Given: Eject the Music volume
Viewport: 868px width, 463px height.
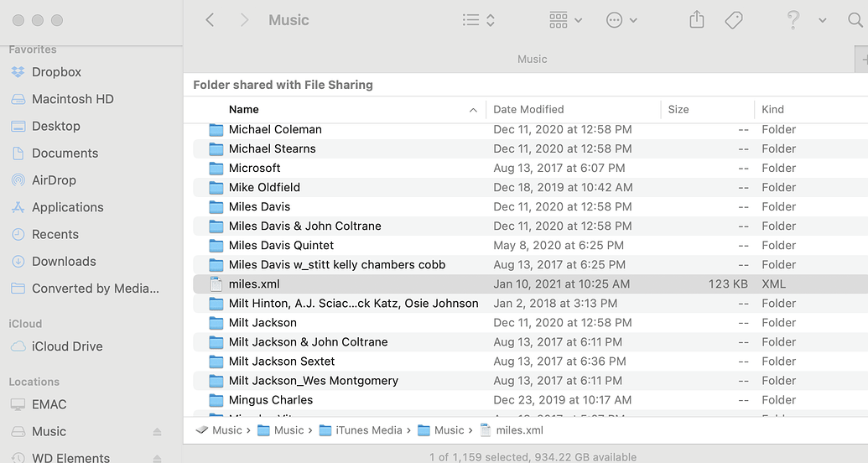Looking at the screenshot, I should (x=157, y=432).
